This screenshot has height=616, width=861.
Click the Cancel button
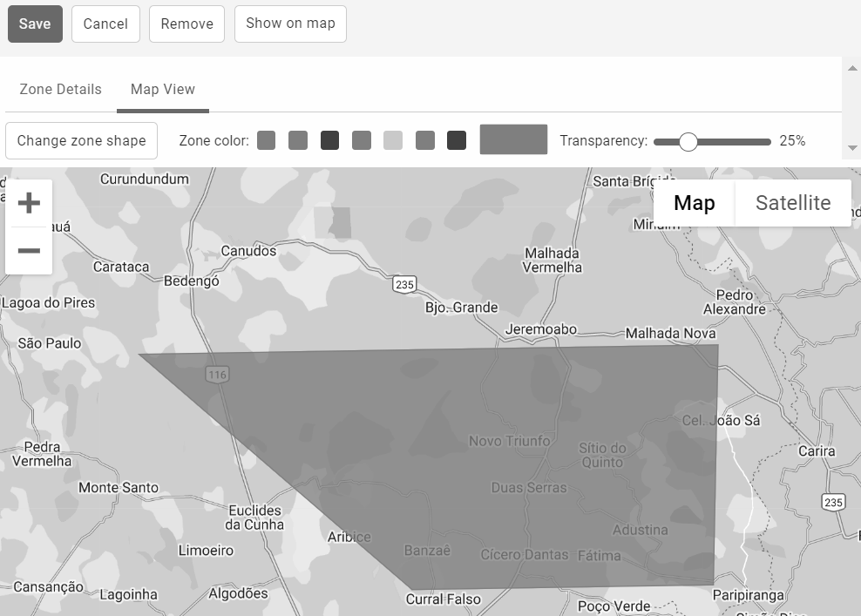pos(105,24)
